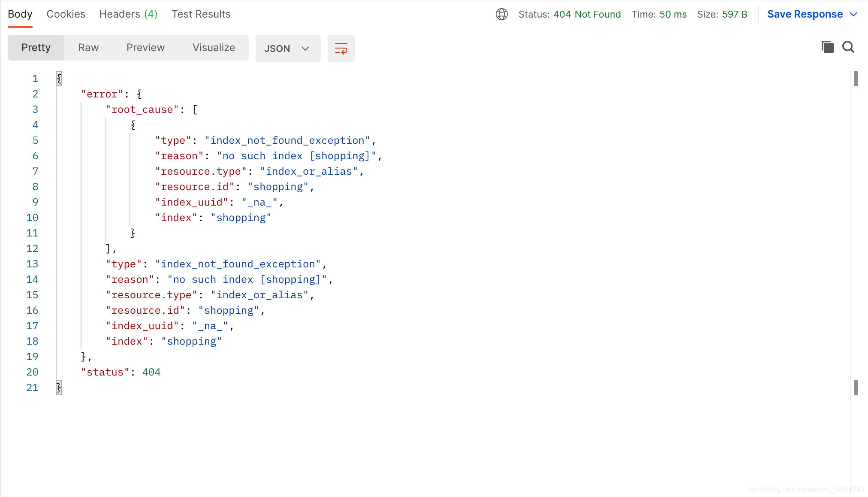Click "index_not_found_exception" value on line 5
Image resolution: width=868 pixels, height=497 pixels.
point(287,140)
